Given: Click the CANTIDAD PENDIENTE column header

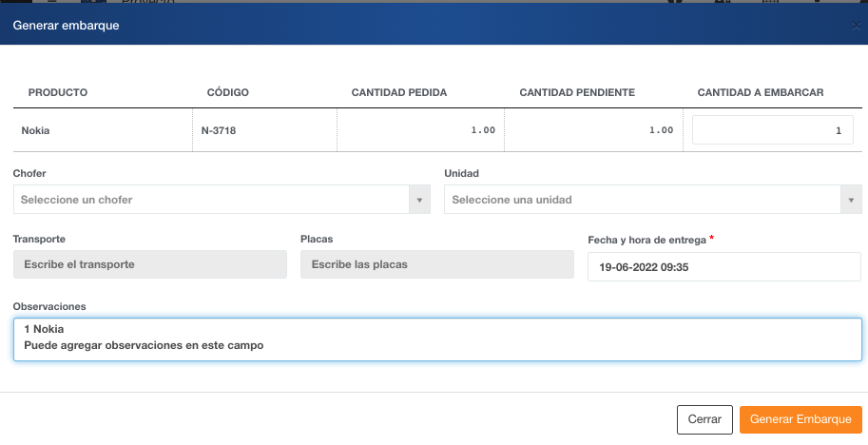Looking at the screenshot, I should [577, 92].
